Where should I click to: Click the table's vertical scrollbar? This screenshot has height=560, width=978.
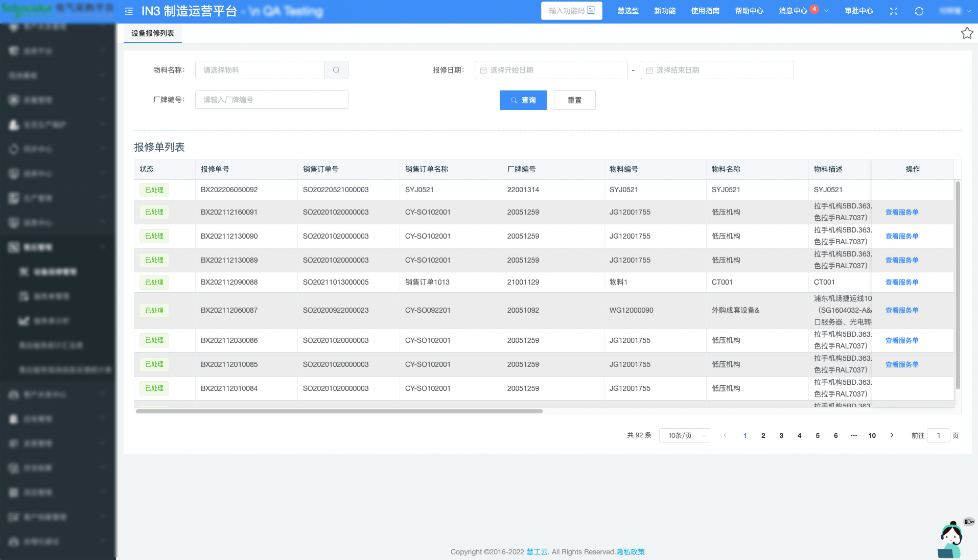(958, 285)
